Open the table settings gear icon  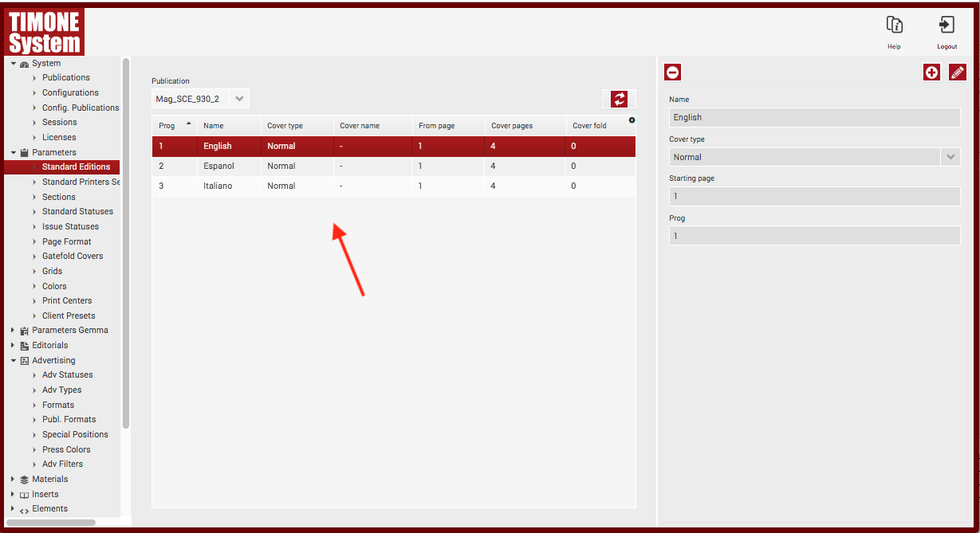pyautogui.click(x=632, y=120)
